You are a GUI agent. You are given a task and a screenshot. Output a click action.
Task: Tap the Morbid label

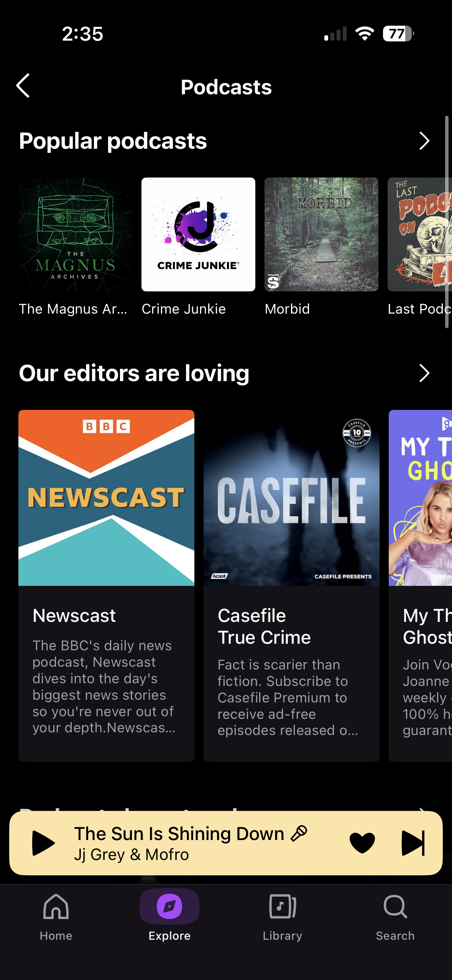(x=287, y=309)
